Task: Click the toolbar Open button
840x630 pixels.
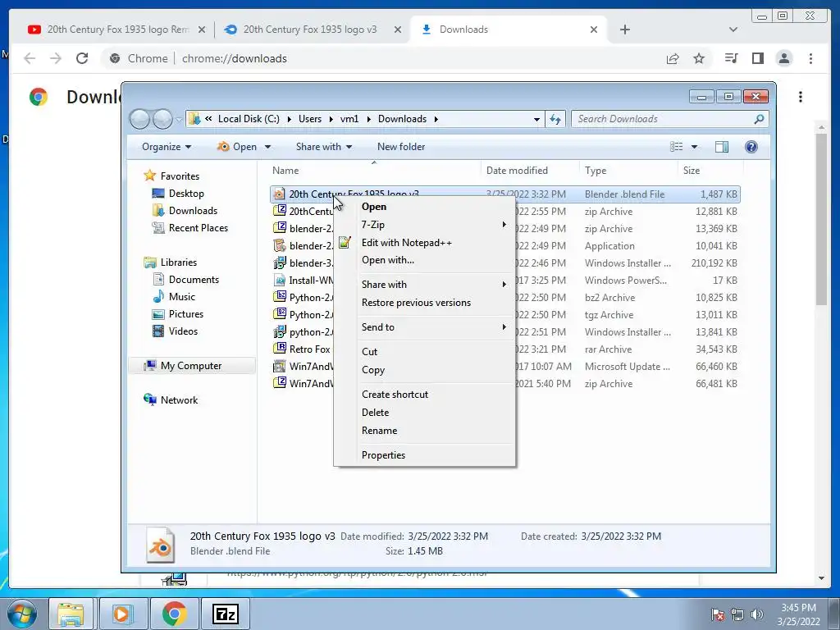Action: click(x=238, y=147)
